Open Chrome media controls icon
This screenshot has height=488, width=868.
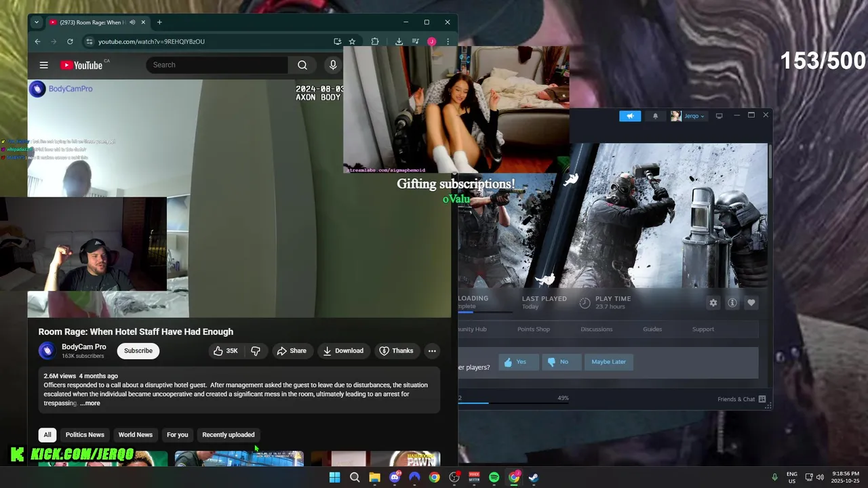click(x=415, y=41)
